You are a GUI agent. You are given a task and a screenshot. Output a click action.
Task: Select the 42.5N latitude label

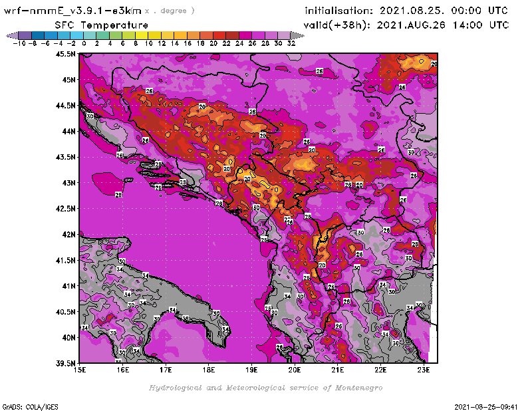[x=65, y=209]
